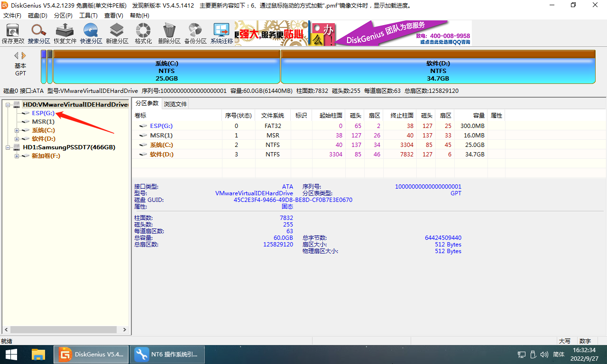This screenshot has width=607, height=364.
Task: Click the 系统(C:) partition bar in disk map
Action: pyautogui.click(x=166, y=71)
